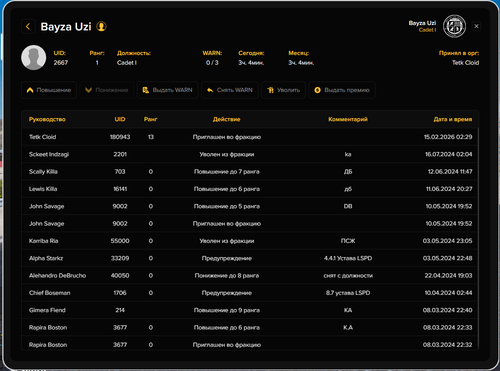Click Tetk Cloid under Принял в орг
Viewport: 500px width, 371px height.
[x=465, y=63]
